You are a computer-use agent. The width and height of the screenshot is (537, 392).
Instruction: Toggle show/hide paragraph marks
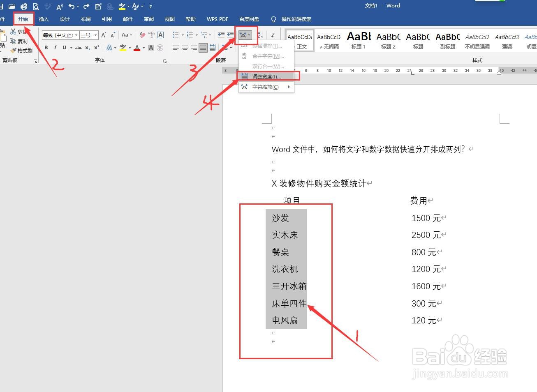click(273, 35)
